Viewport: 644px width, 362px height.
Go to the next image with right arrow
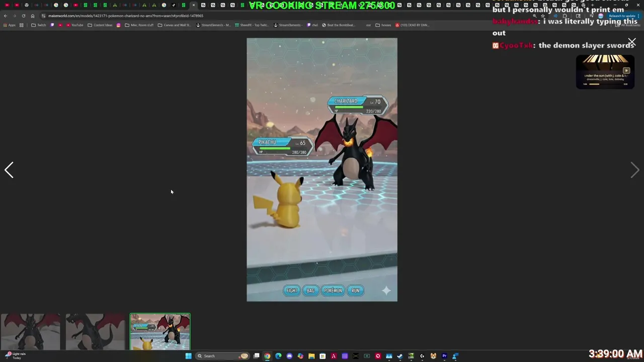click(x=635, y=170)
